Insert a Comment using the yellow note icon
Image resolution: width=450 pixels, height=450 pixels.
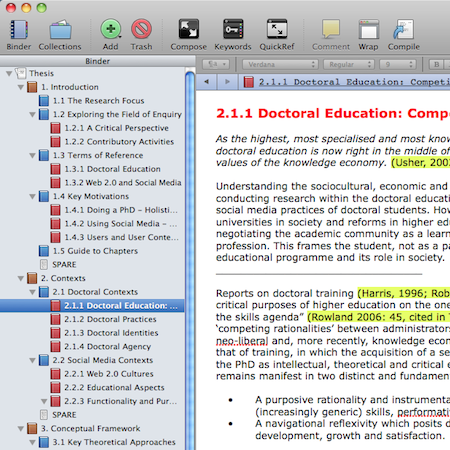pos(331,29)
